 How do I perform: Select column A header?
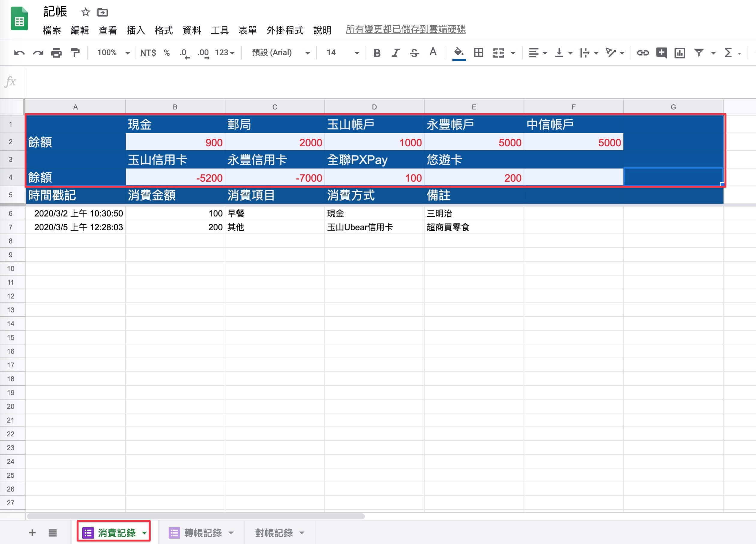(x=76, y=107)
